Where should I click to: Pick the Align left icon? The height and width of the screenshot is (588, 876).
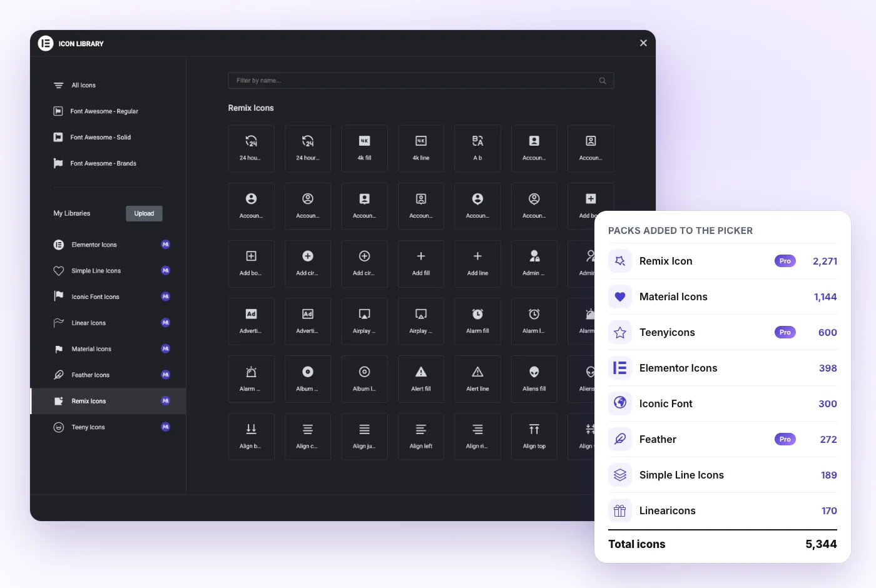click(x=421, y=437)
